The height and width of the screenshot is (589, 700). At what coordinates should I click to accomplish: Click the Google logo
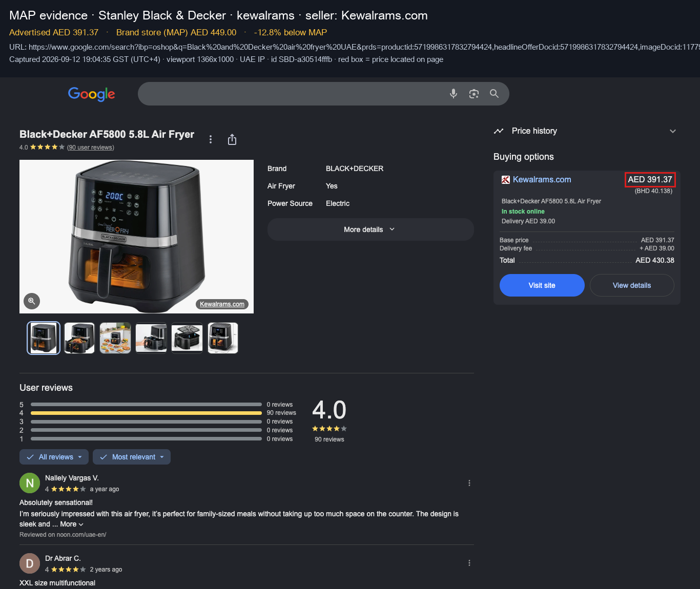click(x=92, y=94)
